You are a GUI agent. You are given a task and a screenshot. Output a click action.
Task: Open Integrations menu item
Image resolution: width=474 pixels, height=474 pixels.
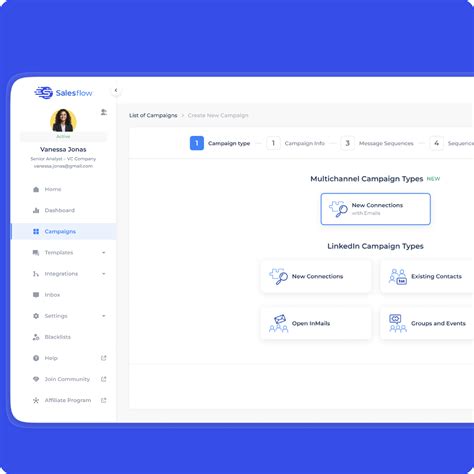61,274
